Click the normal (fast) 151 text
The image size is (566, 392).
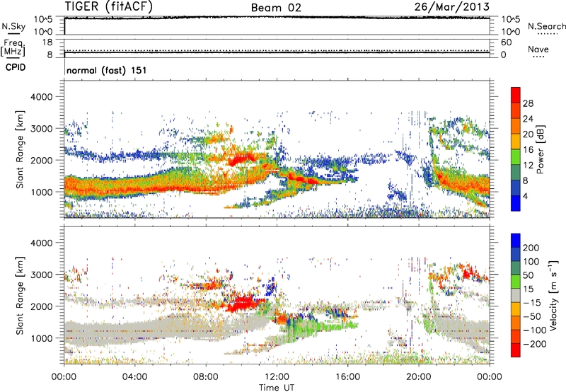[107, 70]
